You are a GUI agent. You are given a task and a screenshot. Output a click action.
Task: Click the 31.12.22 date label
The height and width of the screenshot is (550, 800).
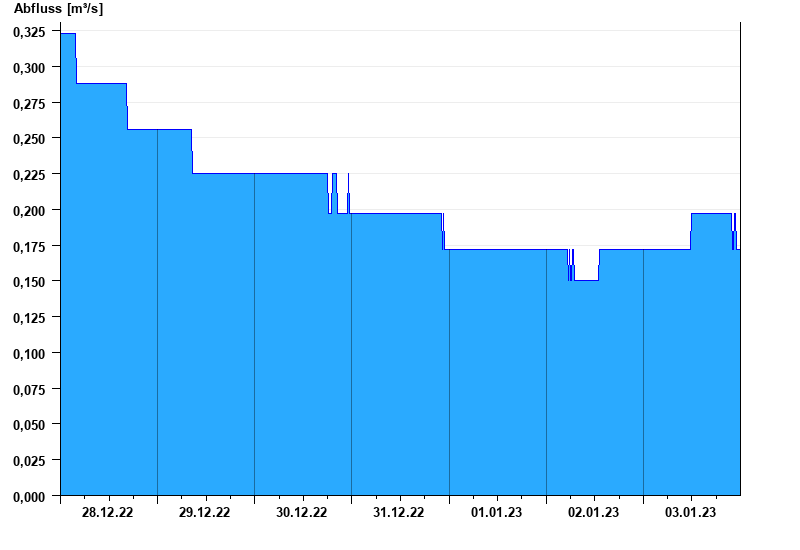tap(398, 512)
